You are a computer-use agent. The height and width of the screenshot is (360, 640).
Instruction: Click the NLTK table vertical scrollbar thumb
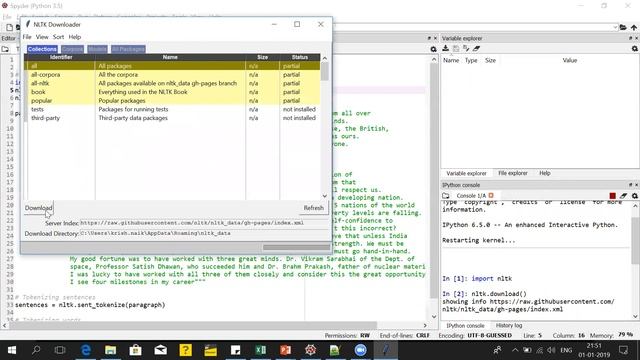coord(325,72)
